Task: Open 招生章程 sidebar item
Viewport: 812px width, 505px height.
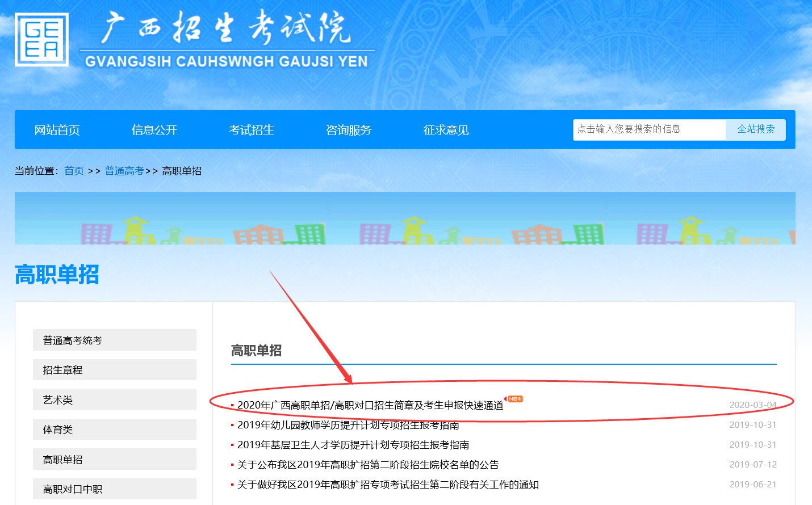Action: (x=114, y=370)
